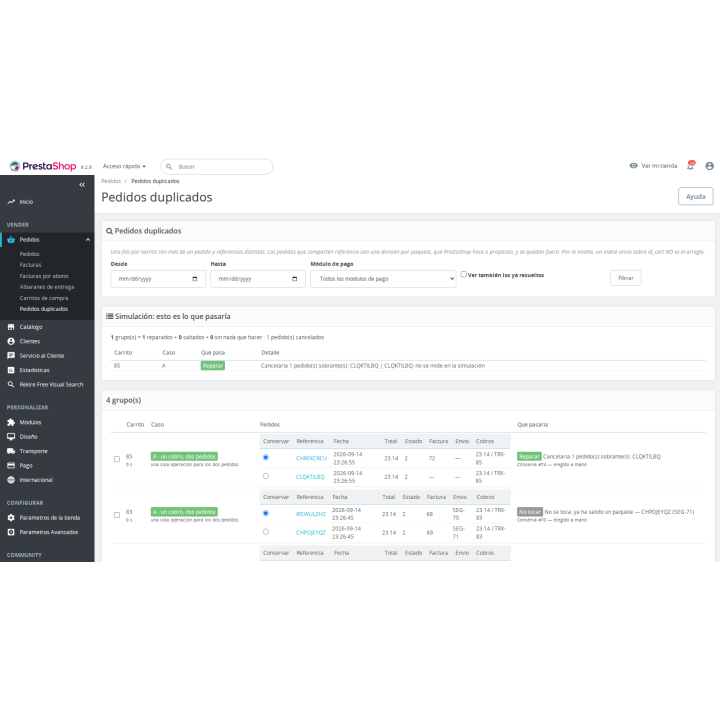Click the Filtrar button
This screenshot has width=720, height=720.
coord(625,278)
